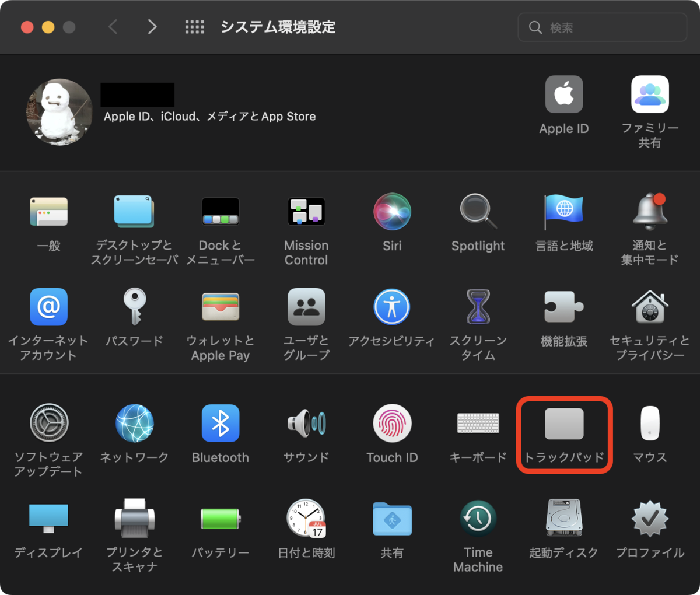
Task: Open セキュリティとプライバシー preferences
Action: (650, 307)
